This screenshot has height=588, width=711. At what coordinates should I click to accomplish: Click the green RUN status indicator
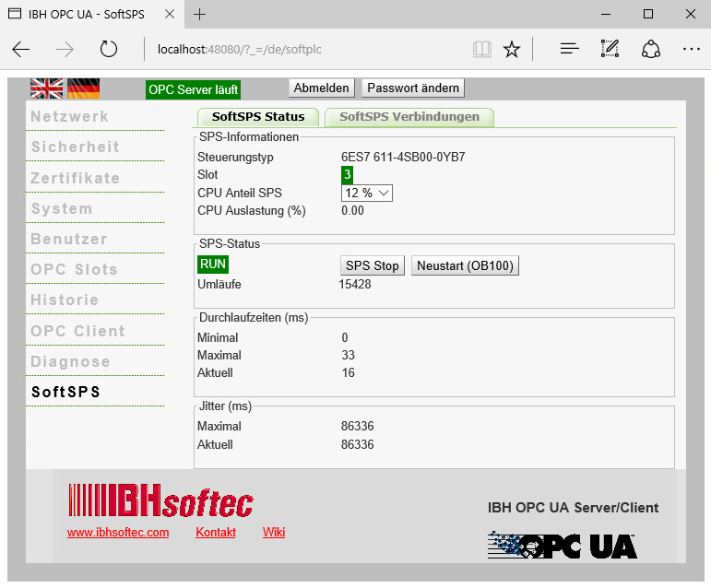213,265
